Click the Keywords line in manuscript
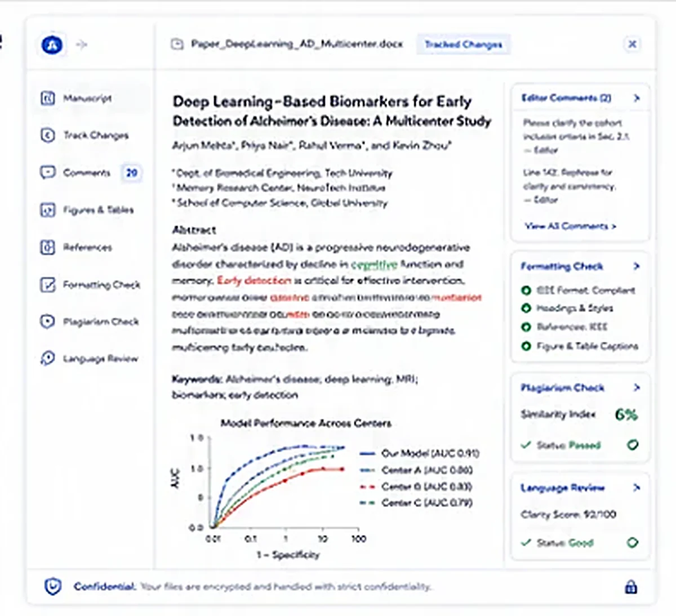Image resolution: width=676 pixels, height=616 pixels. click(295, 387)
